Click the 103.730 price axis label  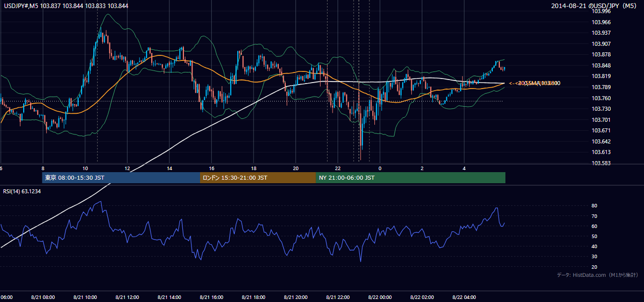pyautogui.click(x=602, y=109)
